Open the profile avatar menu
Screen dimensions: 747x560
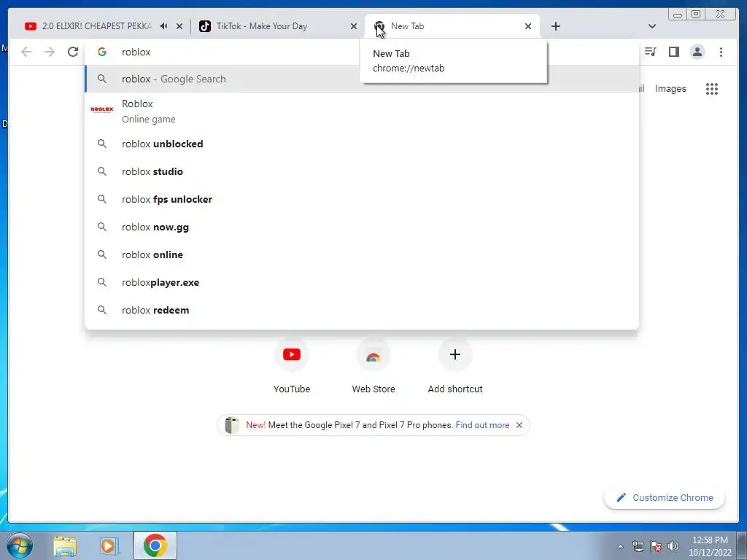[x=697, y=52]
